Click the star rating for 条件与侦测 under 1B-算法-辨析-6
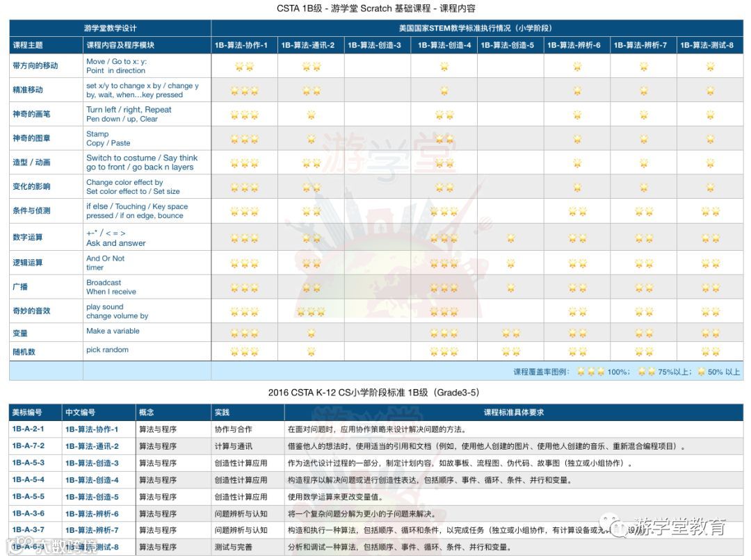Image resolution: width=751 pixels, height=560 pixels. (577, 211)
